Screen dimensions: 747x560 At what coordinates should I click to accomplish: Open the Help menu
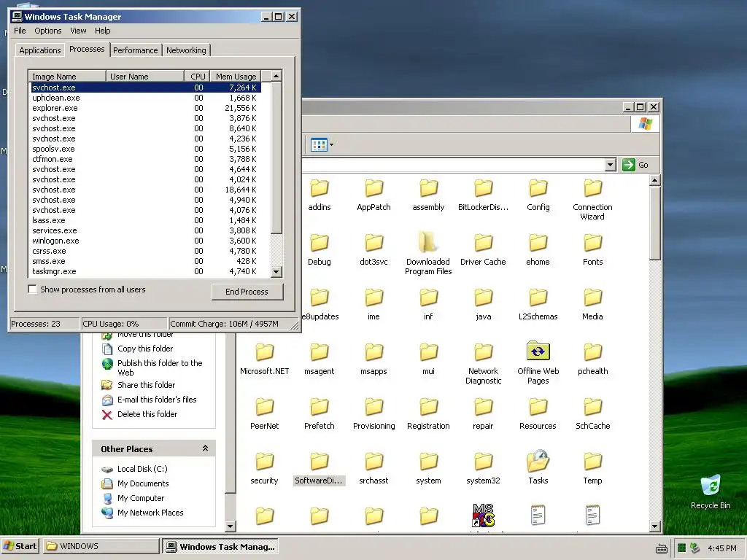click(x=102, y=31)
